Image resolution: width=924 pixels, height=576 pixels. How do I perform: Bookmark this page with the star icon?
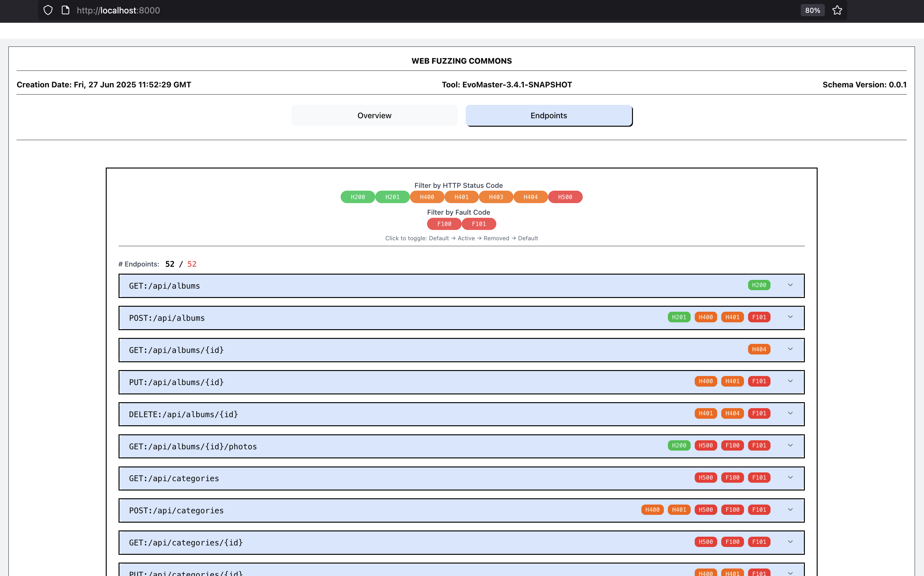(x=837, y=10)
